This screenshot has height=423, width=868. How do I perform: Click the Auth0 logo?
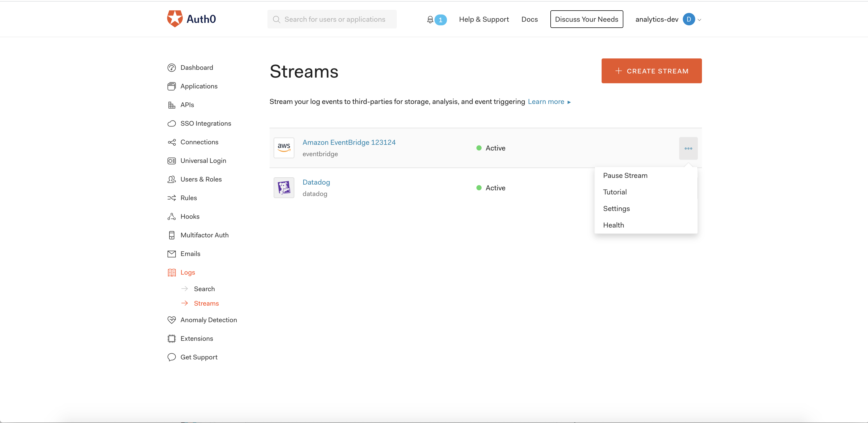click(x=191, y=19)
